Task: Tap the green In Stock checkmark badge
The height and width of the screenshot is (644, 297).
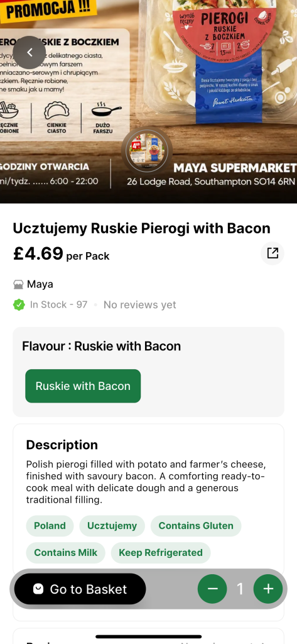Action: tap(19, 305)
